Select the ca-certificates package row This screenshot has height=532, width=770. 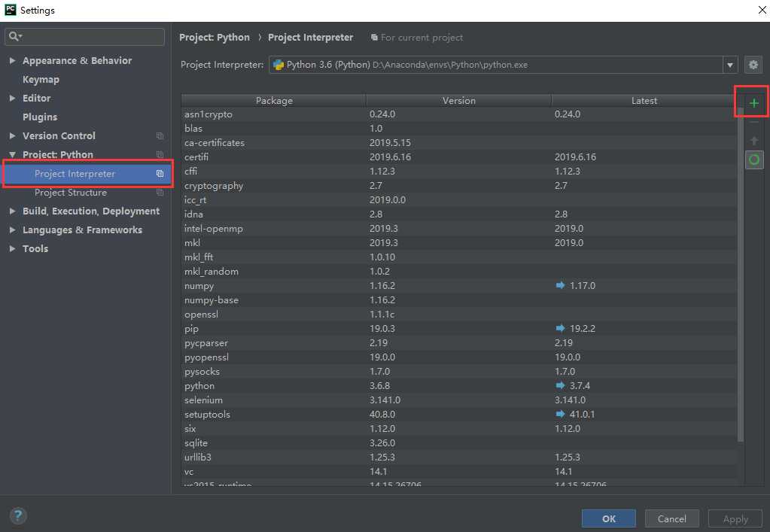(458, 143)
